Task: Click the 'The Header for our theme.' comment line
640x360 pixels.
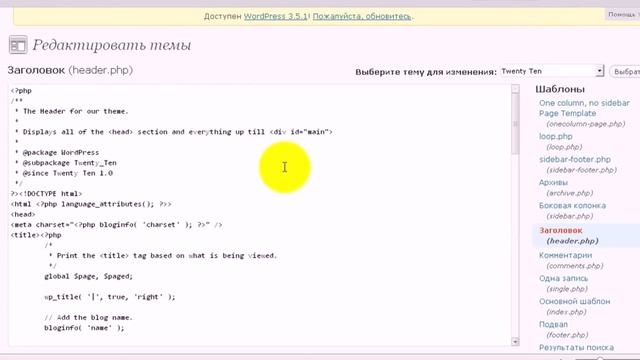Action: pos(76,111)
